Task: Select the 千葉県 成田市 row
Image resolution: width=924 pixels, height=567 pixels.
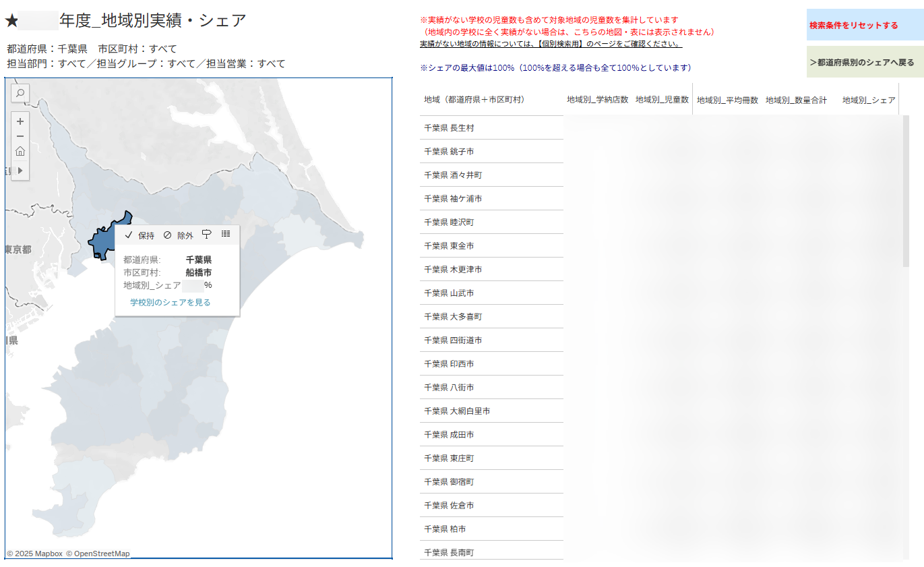Action: tap(449, 435)
